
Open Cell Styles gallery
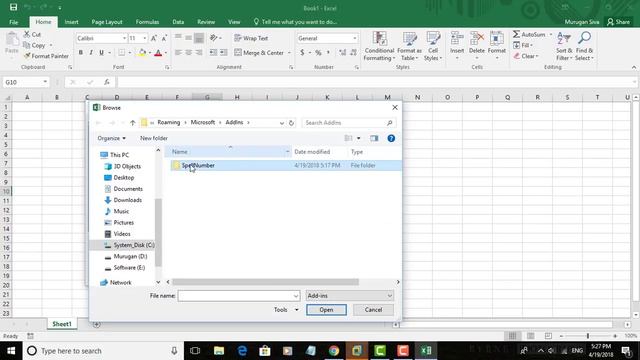click(x=433, y=46)
